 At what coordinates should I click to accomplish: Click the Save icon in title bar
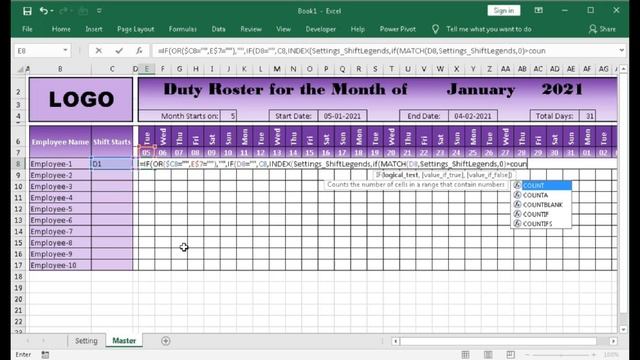pos(27,11)
